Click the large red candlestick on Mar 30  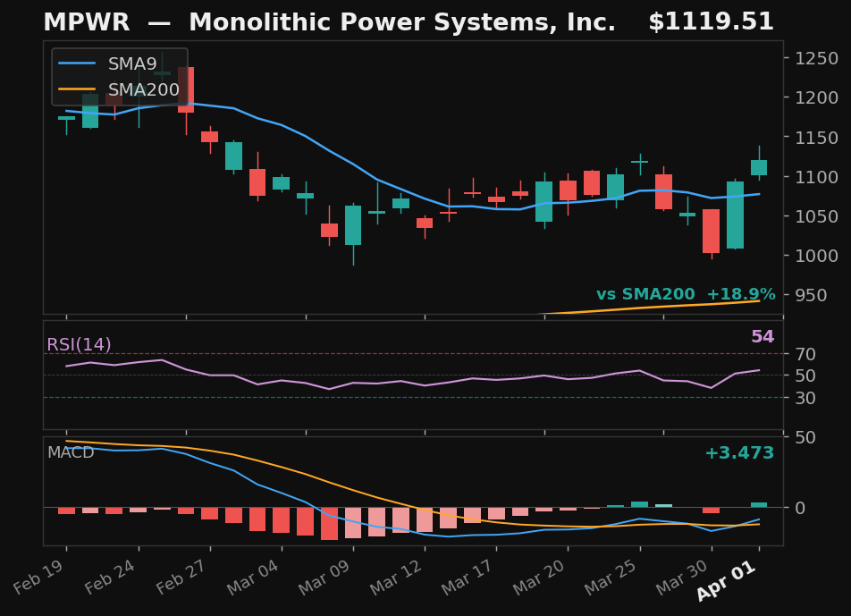711,232
